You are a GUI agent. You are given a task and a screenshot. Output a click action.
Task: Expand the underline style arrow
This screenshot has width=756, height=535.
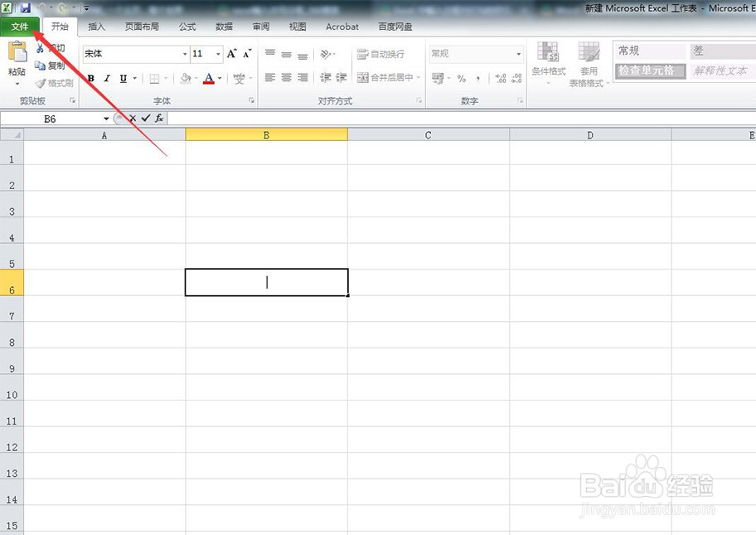(x=135, y=78)
